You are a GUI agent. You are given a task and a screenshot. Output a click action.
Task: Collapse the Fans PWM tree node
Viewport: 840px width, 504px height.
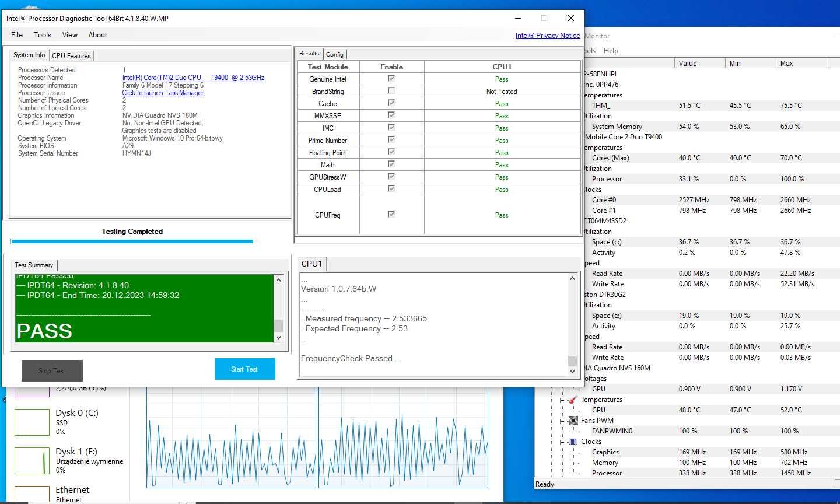tap(563, 421)
